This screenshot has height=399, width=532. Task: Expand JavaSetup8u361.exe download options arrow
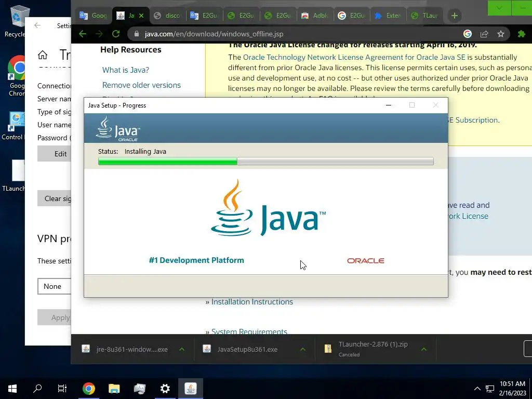coord(303,349)
